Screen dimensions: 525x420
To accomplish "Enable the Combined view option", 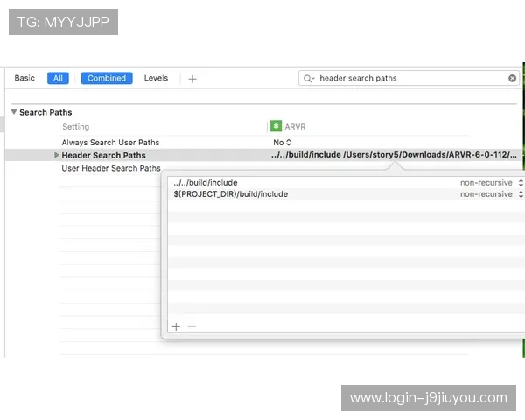I will point(107,78).
